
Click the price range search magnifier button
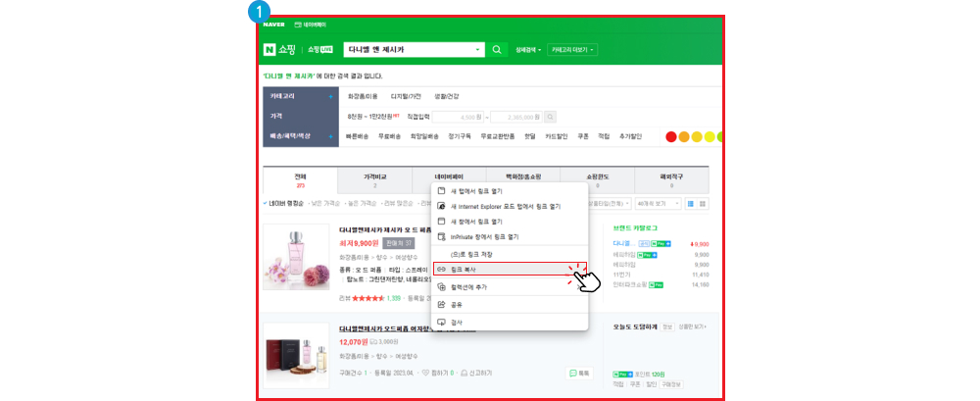550,117
